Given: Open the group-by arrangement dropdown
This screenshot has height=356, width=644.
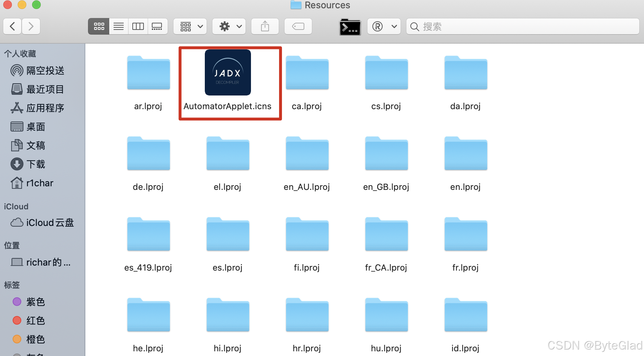Looking at the screenshot, I should click(x=190, y=26).
